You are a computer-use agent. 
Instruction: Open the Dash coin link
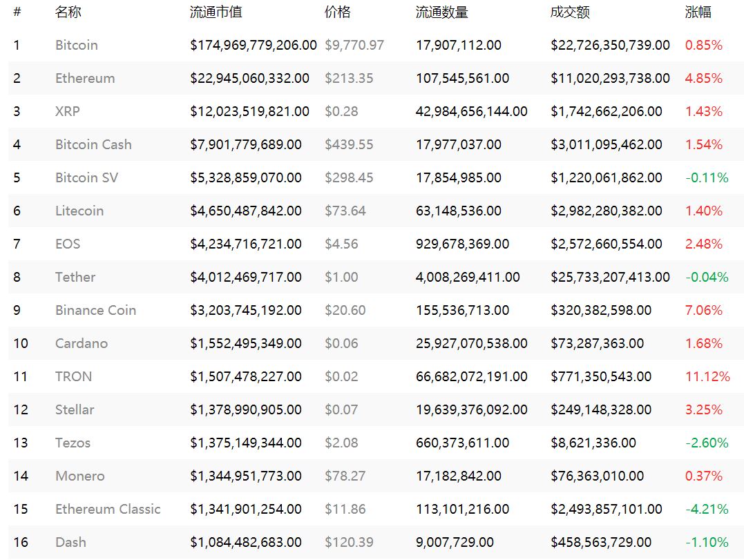coord(70,542)
